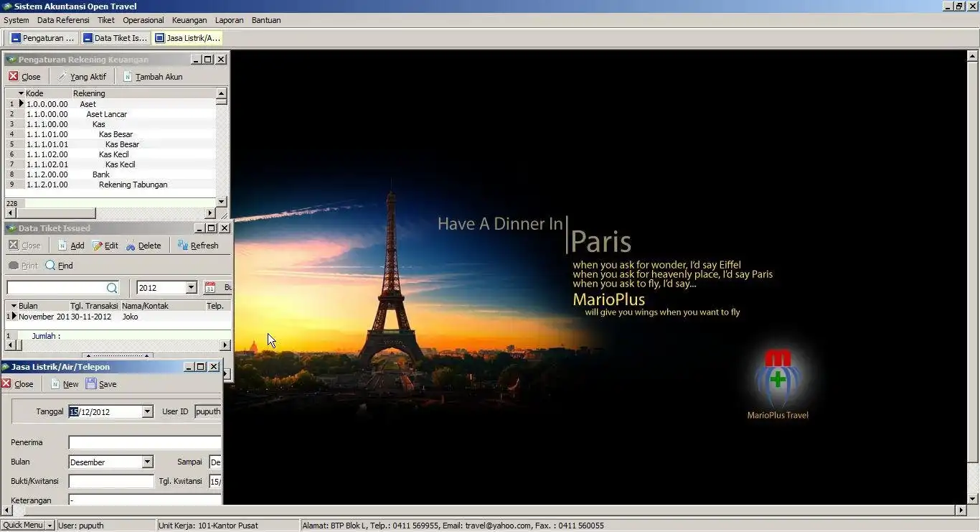Expand the Tanggal date dropdown

click(x=147, y=412)
